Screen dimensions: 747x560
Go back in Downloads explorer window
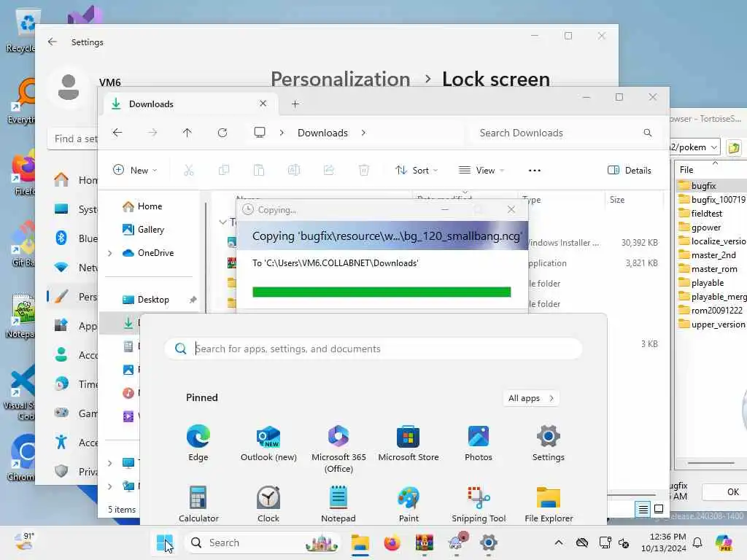117,133
